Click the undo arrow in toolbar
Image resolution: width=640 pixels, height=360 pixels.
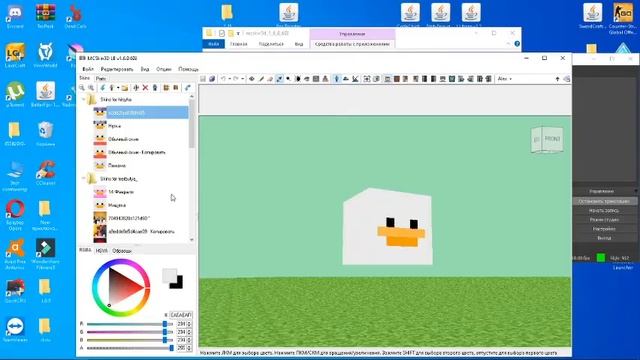click(223, 79)
